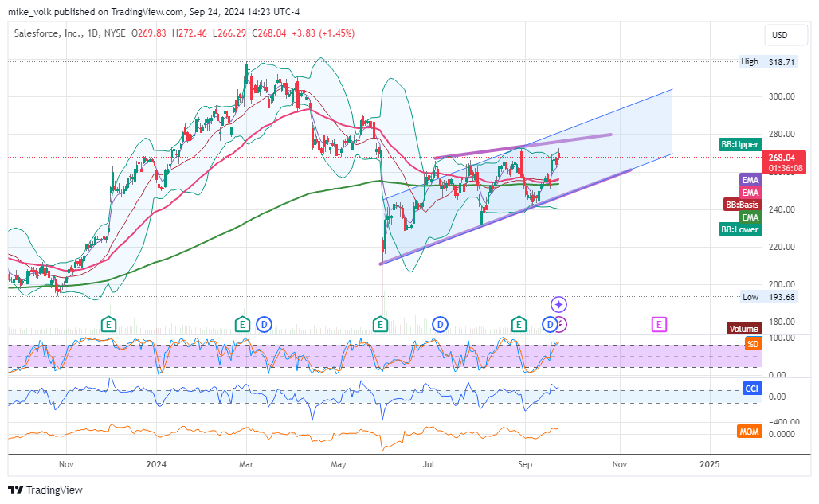Viewport: 819px width, 504px height.
Task: Select the green EMA label
Action: coord(750,217)
